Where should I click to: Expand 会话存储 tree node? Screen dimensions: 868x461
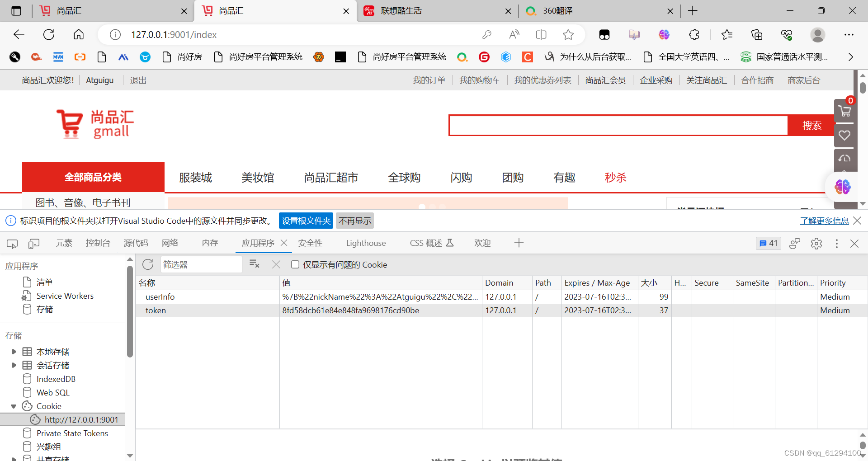(x=14, y=365)
